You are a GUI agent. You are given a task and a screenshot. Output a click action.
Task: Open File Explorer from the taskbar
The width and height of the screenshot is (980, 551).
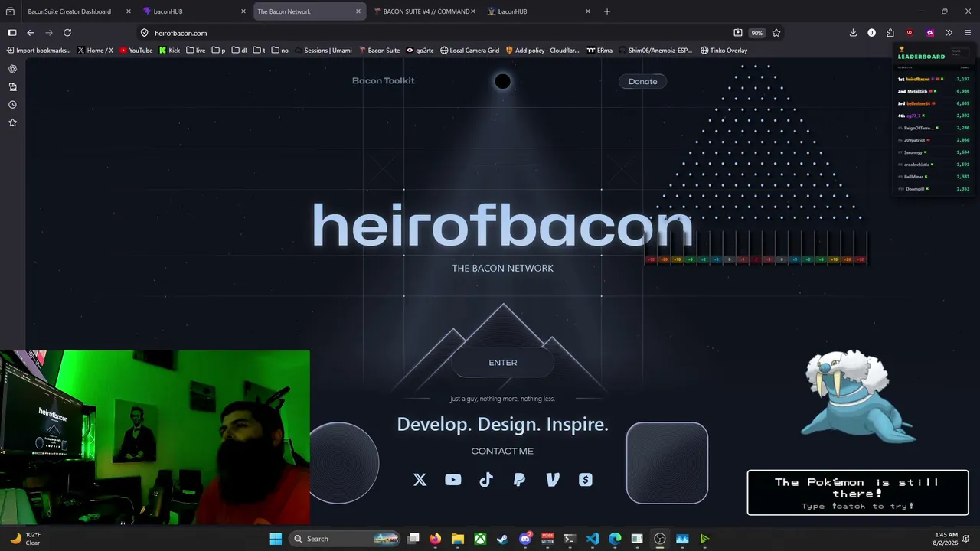point(458,539)
